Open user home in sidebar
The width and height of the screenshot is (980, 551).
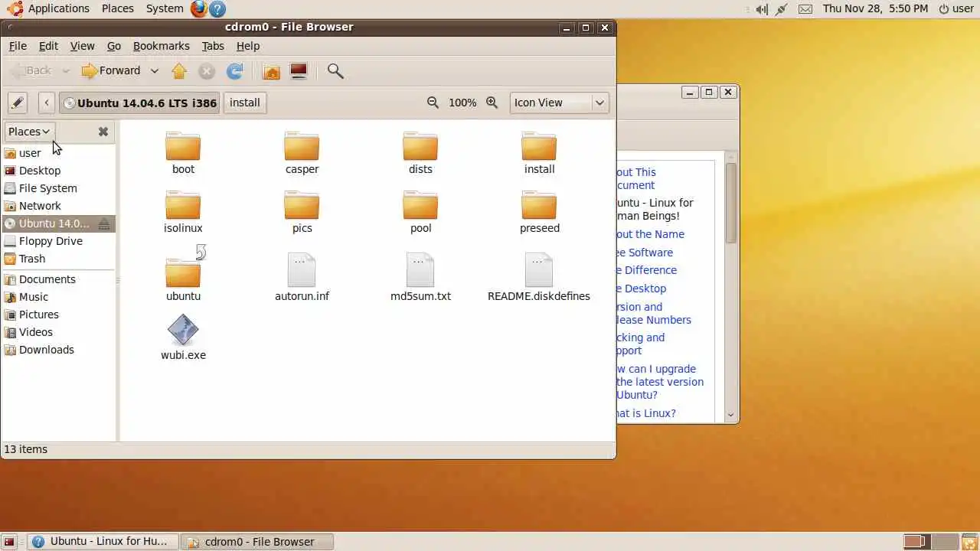click(x=58, y=153)
